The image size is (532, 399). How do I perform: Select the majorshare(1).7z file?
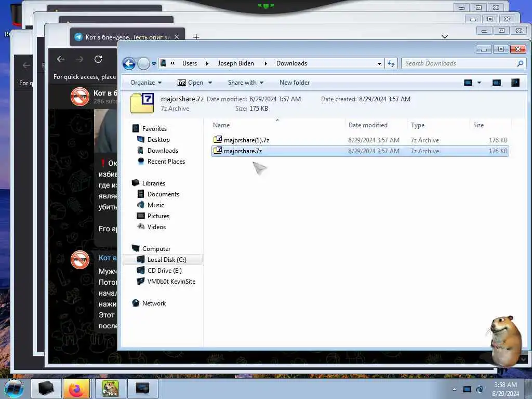[360, 140]
